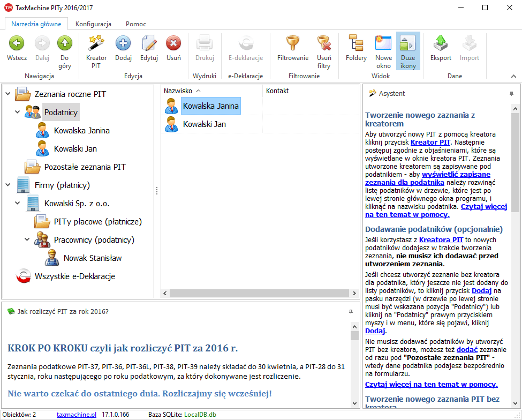522x420 pixels.
Task: Collapse the Pracownicy (podatnicy) node
Action: (27, 240)
